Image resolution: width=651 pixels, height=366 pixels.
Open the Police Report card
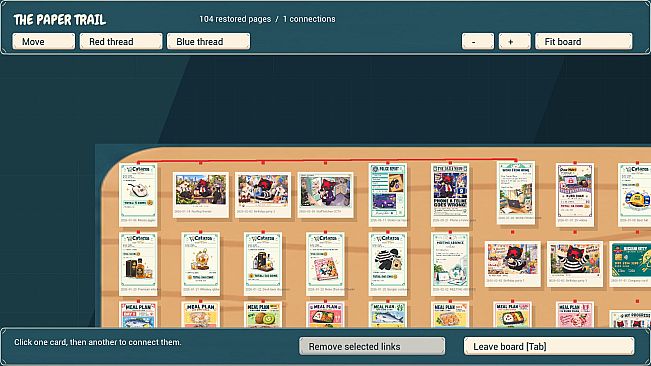[x=388, y=195]
